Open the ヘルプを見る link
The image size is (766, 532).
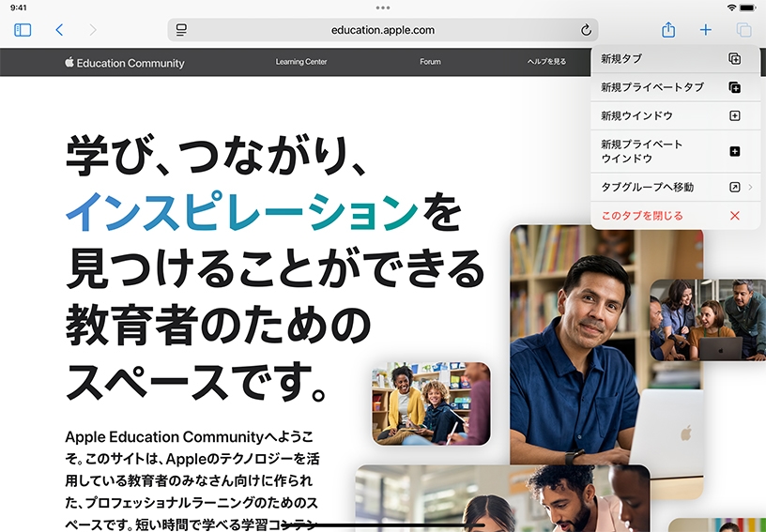[546, 62]
